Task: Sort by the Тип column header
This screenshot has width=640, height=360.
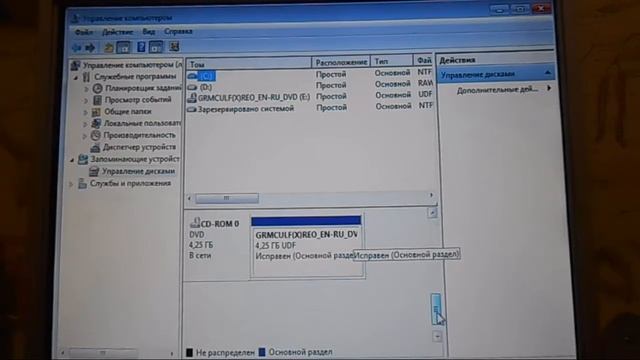Action: (392, 61)
